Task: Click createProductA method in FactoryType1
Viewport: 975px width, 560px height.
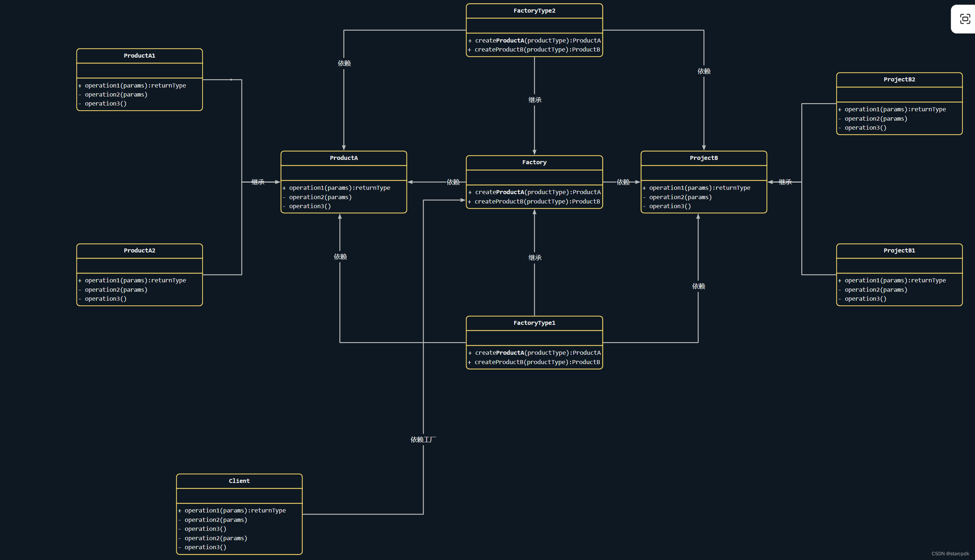Action: (534, 353)
